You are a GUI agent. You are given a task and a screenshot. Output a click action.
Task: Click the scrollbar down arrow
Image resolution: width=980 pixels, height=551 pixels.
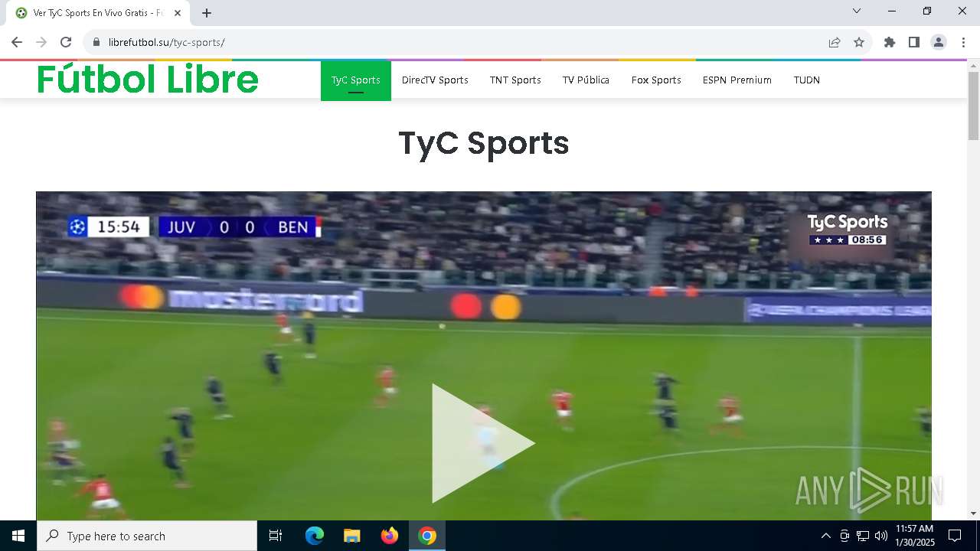[x=973, y=514]
